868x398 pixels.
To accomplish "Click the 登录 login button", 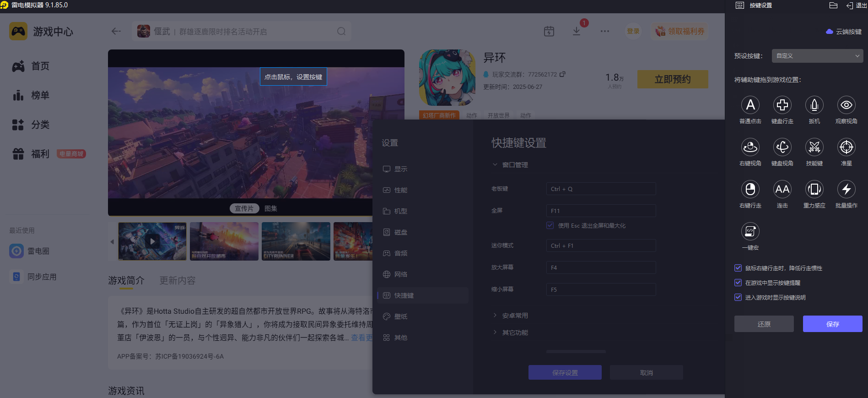I will pyautogui.click(x=633, y=31).
